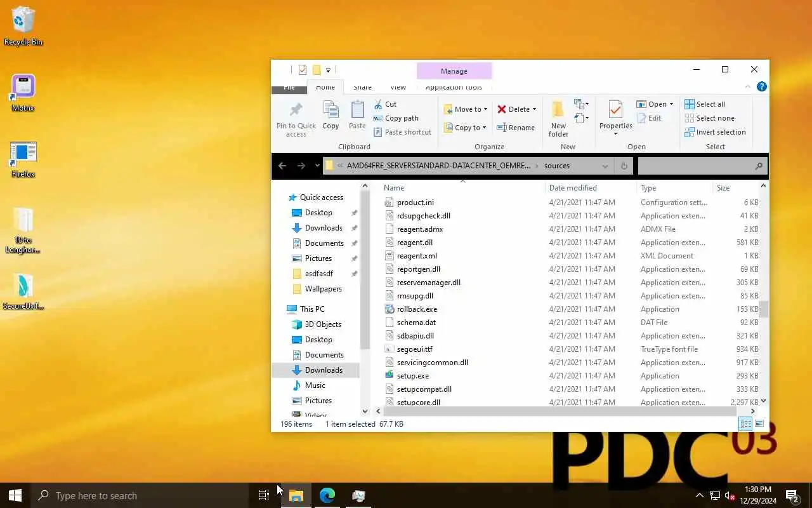Click Select none

pos(709,118)
